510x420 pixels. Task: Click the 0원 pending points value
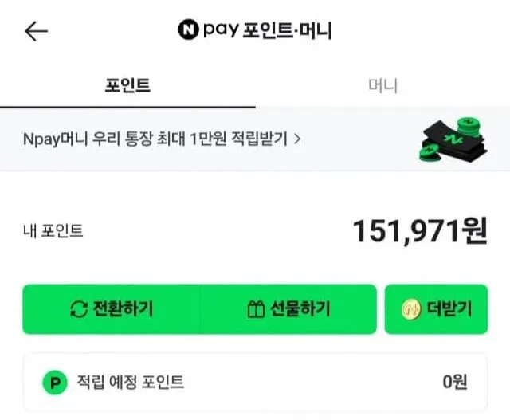455,383
